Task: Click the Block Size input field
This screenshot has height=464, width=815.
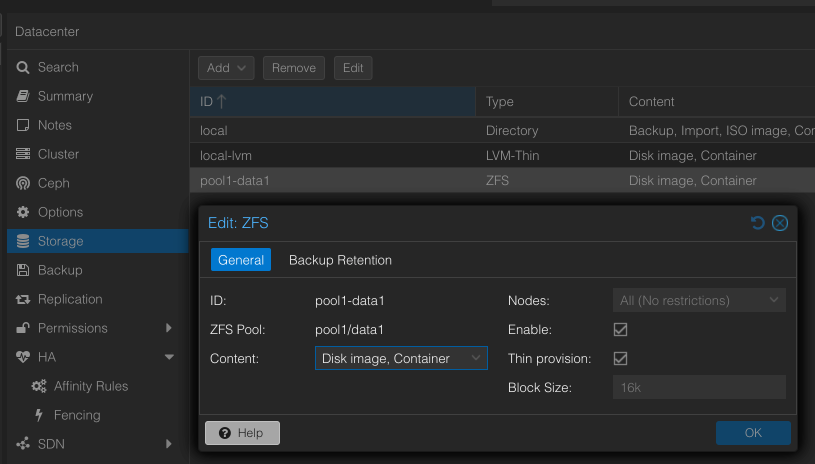Action: [699, 387]
